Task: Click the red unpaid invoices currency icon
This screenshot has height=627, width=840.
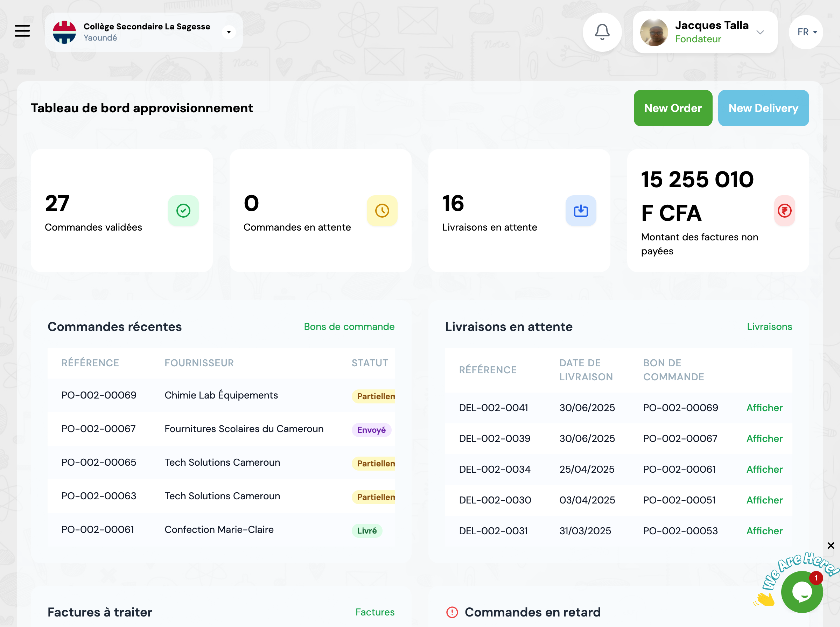Action: [x=784, y=211]
